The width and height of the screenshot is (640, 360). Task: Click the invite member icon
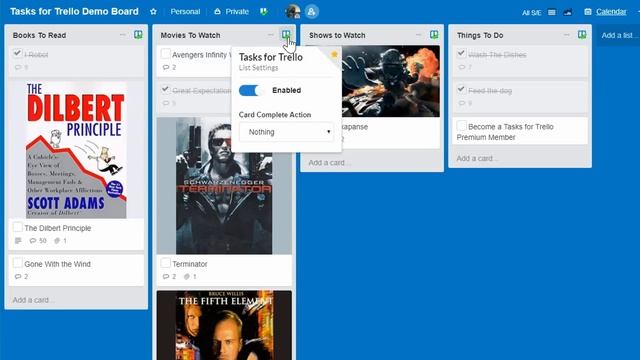point(311,11)
